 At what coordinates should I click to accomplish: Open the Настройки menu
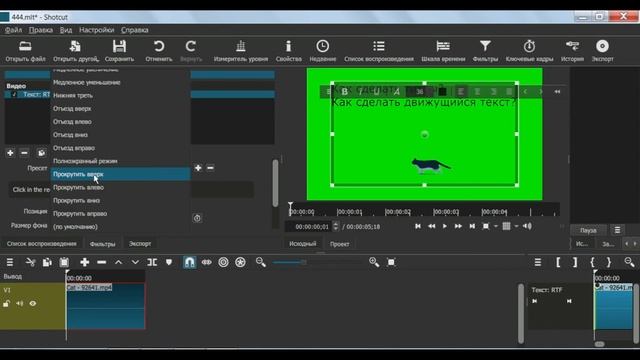click(x=97, y=30)
